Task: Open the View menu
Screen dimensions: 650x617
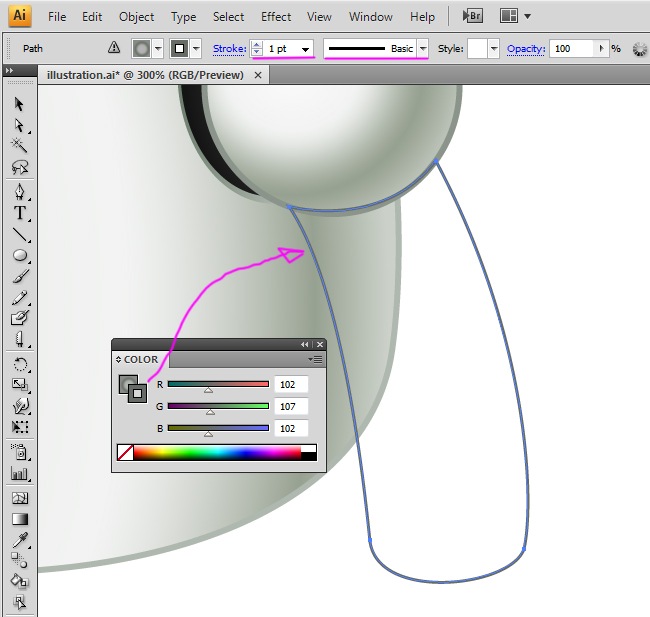Action: (319, 17)
